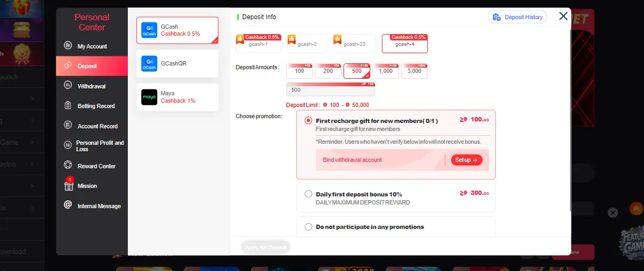Viewport: 644px width, 271px height.
Task: Select the gcash-2 channel
Action: click(x=307, y=44)
